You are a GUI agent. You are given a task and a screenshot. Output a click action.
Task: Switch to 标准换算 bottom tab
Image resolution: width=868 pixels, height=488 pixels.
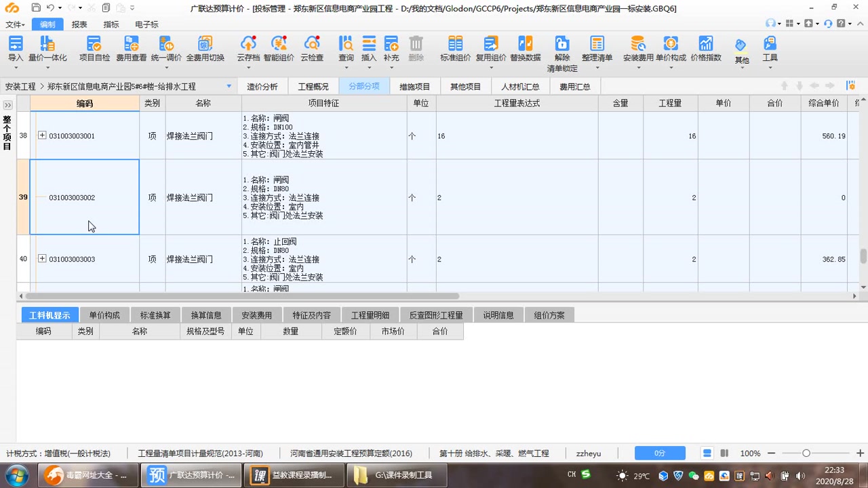[x=155, y=315]
